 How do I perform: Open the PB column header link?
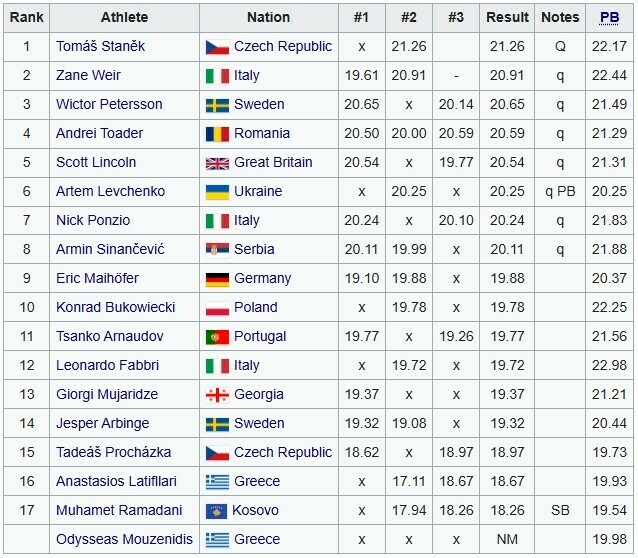click(x=609, y=17)
